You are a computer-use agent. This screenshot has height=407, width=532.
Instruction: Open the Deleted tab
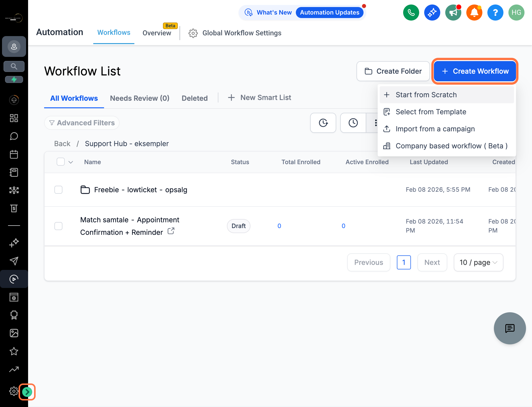(195, 98)
